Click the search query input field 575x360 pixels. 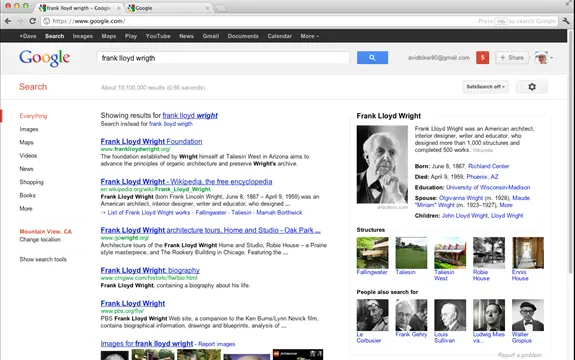click(223, 58)
